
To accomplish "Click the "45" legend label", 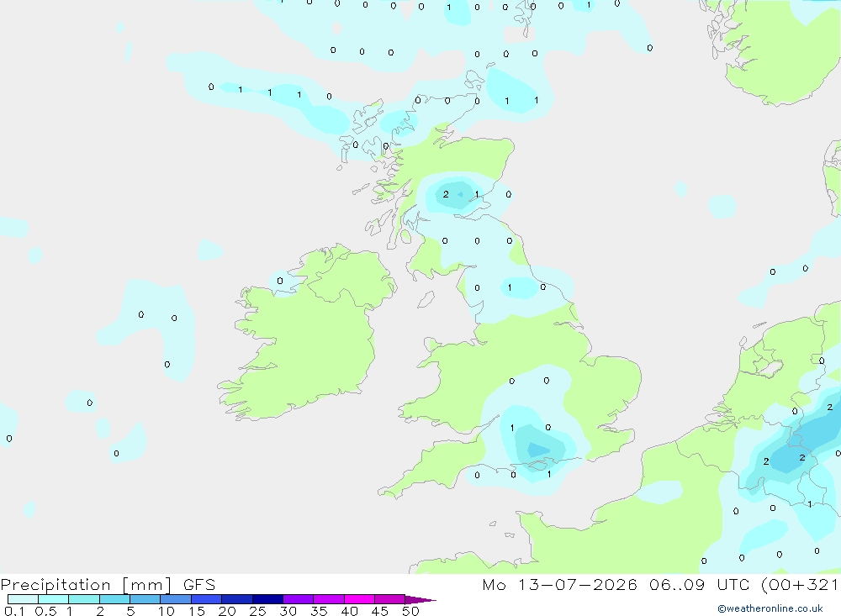I will [x=380, y=611].
